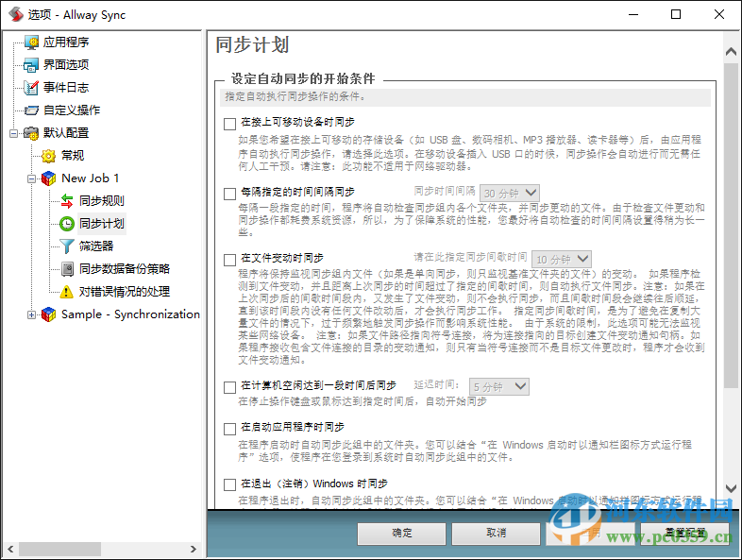Image resolution: width=742 pixels, height=560 pixels.
Task: Click the 默认配置 label
Action: click(x=66, y=133)
